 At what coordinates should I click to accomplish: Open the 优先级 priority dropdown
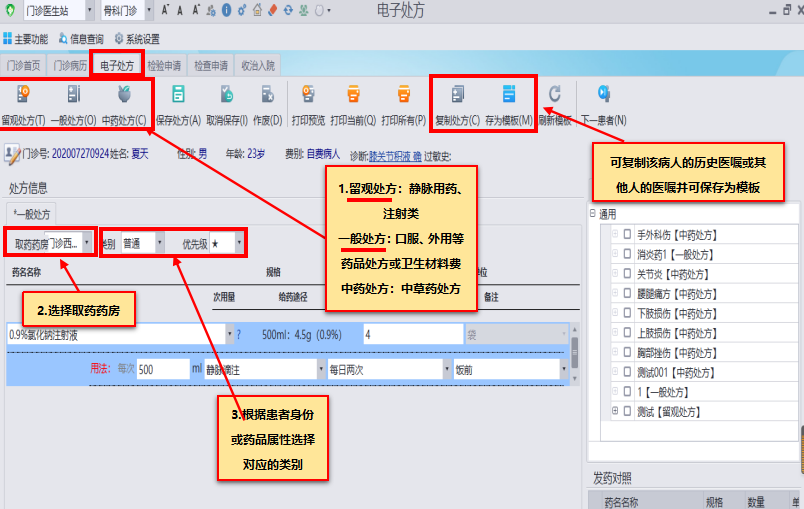tap(241, 243)
